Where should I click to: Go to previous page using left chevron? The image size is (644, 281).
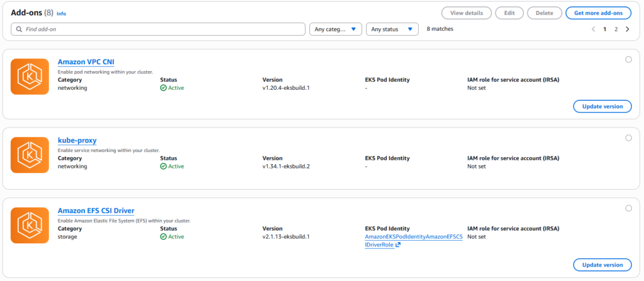point(593,29)
